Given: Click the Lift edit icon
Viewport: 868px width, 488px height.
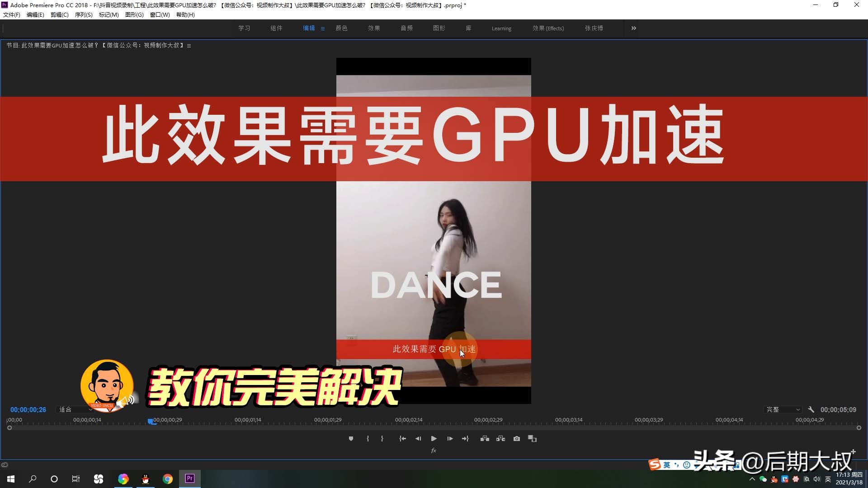Looking at the screenshot, I should click(484, 438).
